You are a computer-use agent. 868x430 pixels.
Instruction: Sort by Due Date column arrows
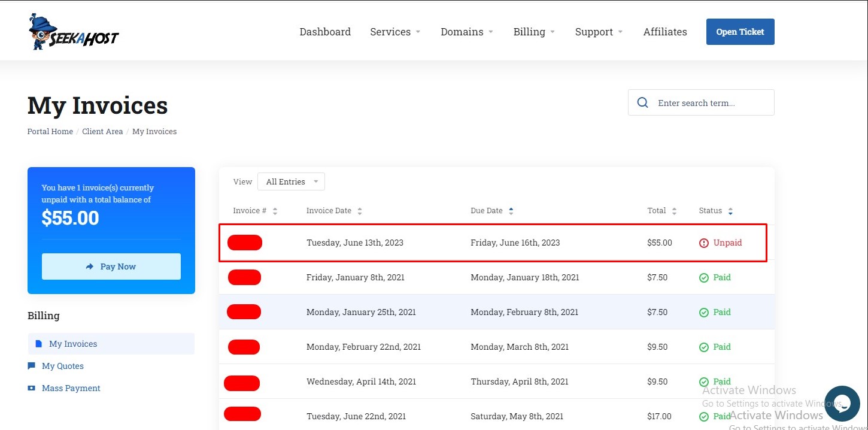click(x=511, y=211)
